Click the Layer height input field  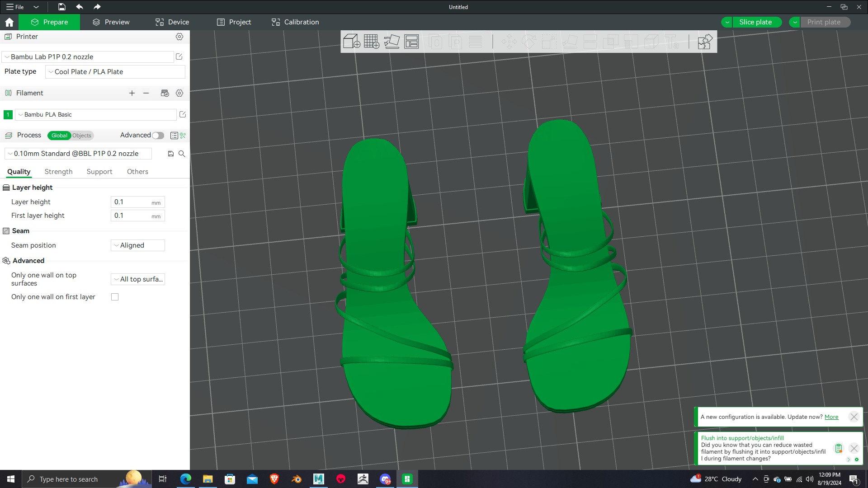point(138,202)
